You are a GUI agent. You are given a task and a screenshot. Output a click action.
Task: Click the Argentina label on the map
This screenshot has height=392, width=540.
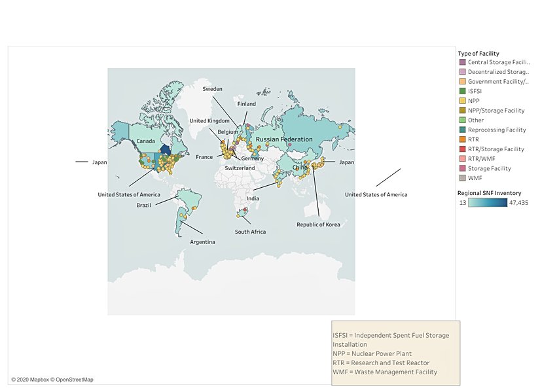coord(202,241)
